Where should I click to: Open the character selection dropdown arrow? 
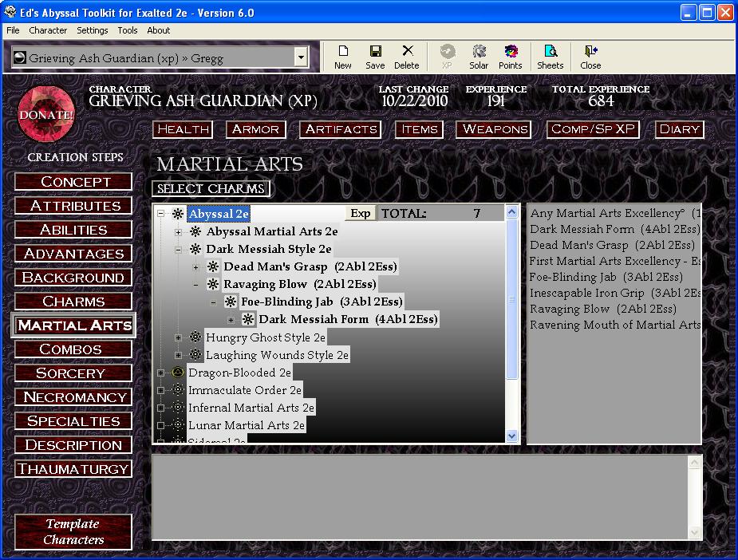[x=301, y=58]
